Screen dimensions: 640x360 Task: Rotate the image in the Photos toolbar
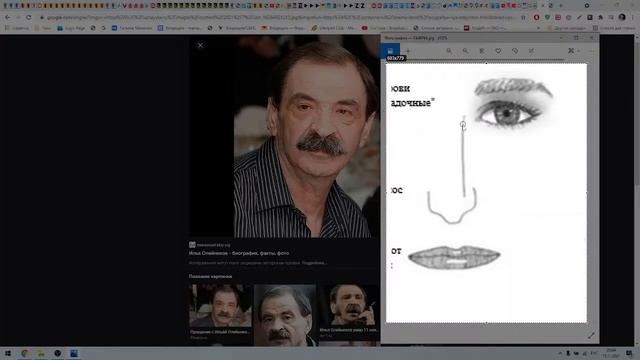515,51
